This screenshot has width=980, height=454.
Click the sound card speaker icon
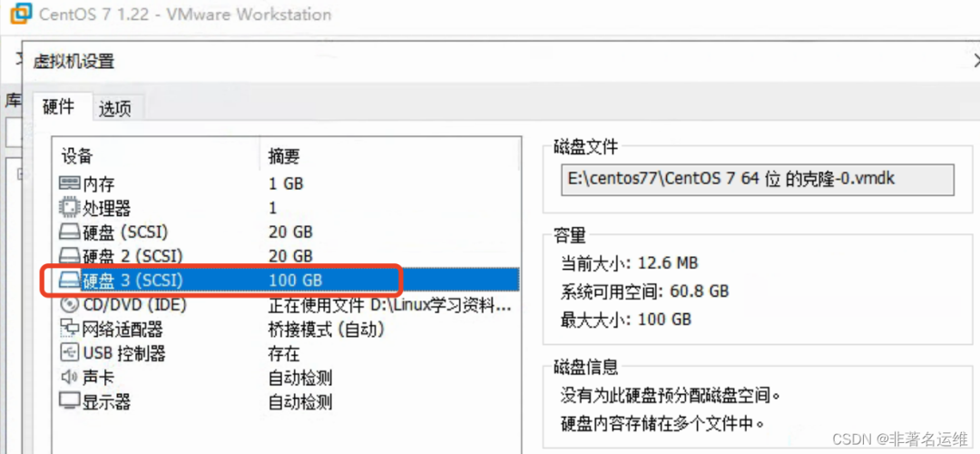click(69, 378)
